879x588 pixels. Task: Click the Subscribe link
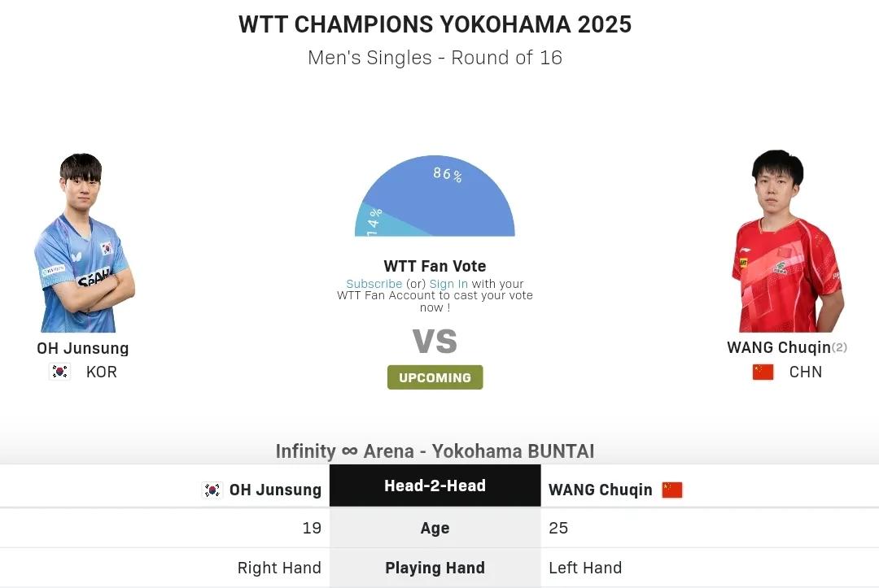[374, 284]
